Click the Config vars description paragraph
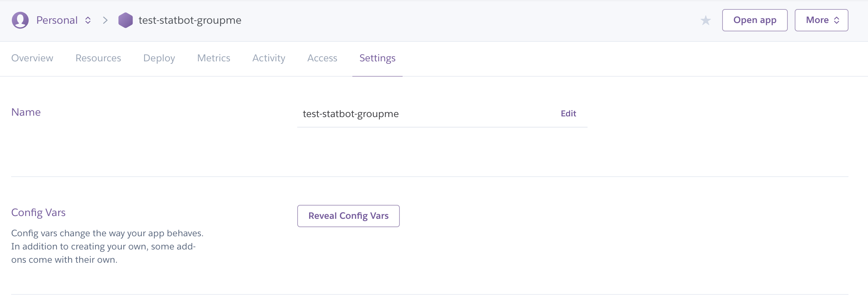The height and width of the screenshot is (308, 868). [x=107, y=246]
